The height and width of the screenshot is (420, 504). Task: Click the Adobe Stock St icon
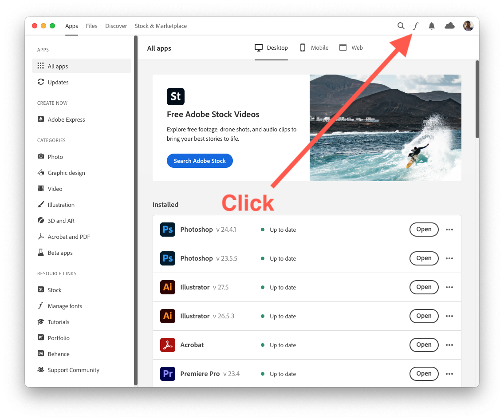(176, 96)
